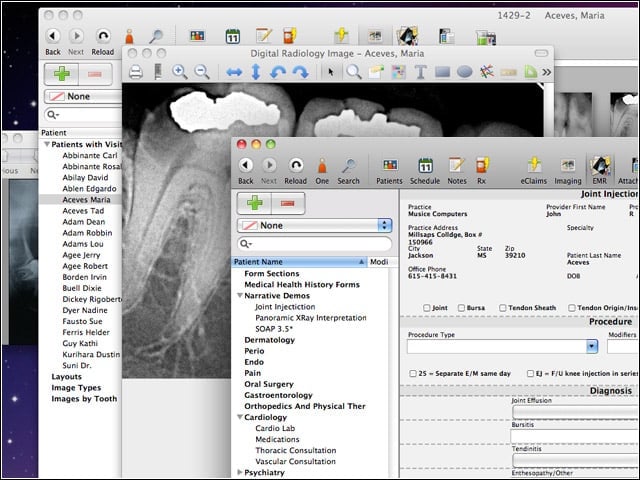Viewport: 640px width, 480px height.
Task: Flip image horizontally in radiology toolbar
Action: click(x=234, y=73)
